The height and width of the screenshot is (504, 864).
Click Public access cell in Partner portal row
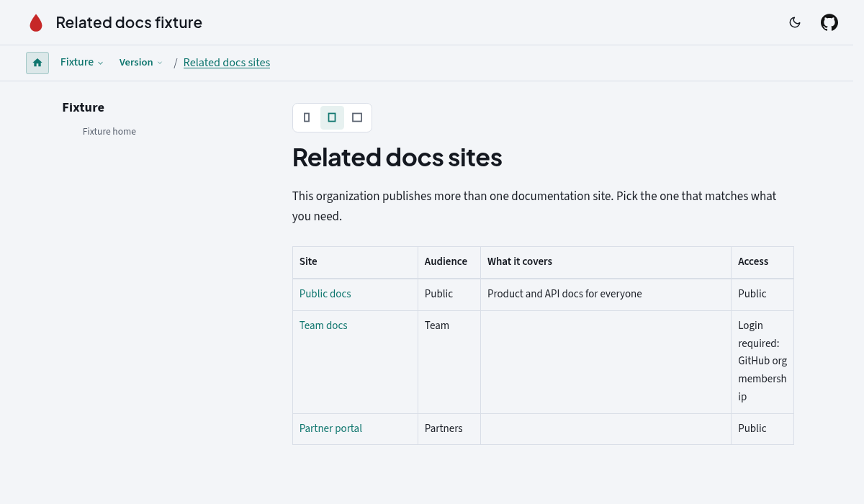click(x=762, y=429)
